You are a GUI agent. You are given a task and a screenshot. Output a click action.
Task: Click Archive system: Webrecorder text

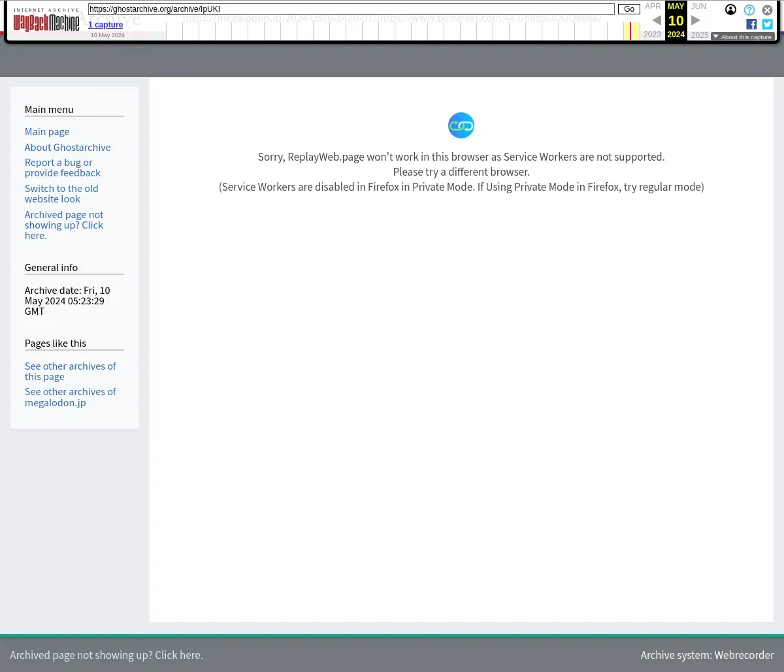tap(708, 655)
